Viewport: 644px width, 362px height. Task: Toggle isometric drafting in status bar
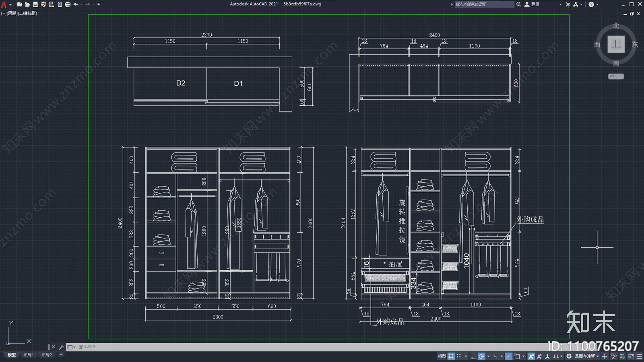coord(495,356)
